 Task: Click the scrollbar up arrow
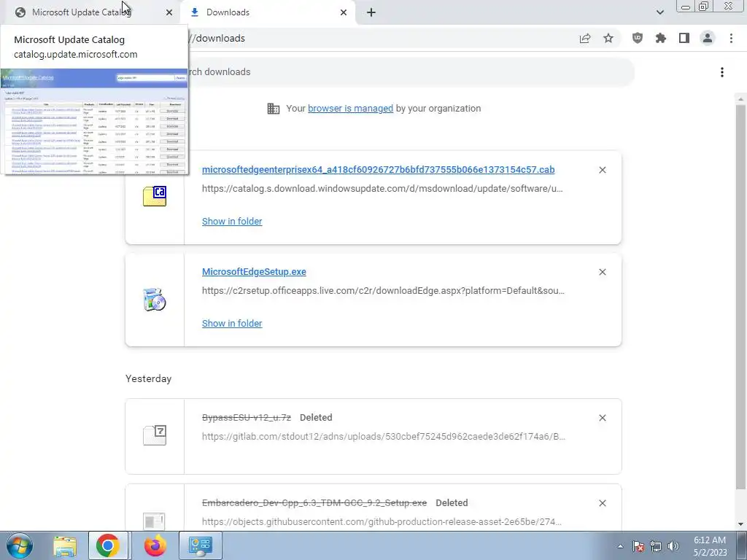(740, 98)
